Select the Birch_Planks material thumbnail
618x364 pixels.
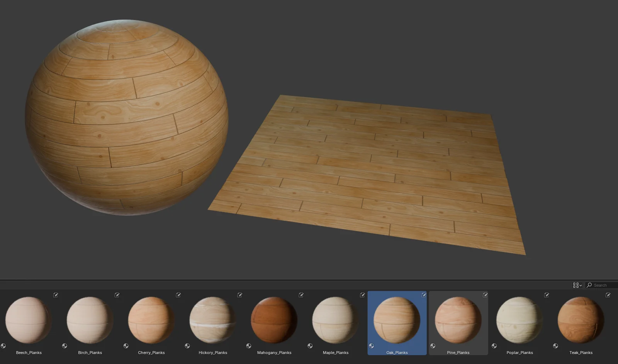click(x=89, y=320)
